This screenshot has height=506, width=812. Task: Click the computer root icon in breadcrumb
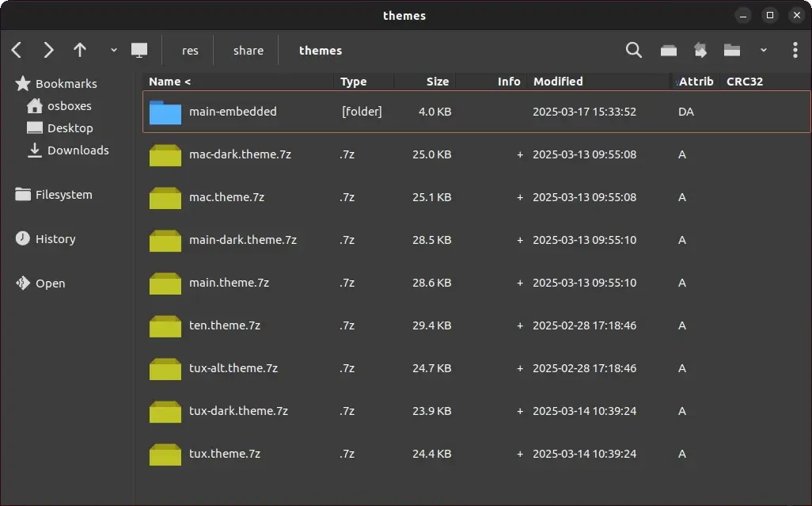pyautogui.click(x=139, y=51)
